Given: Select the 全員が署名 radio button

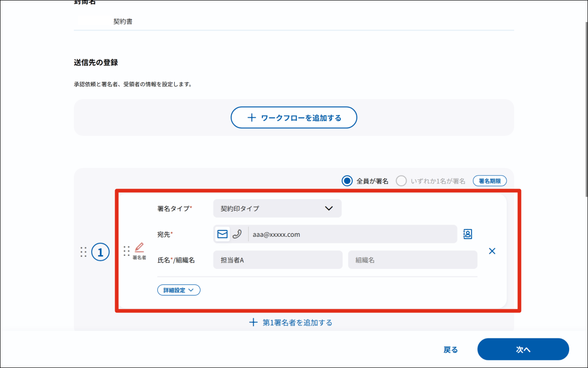Looking at the screenshot, I should pos(347,181).
